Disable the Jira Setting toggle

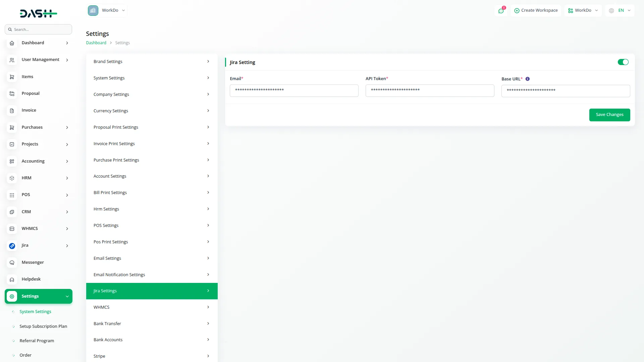pos(623,62)
